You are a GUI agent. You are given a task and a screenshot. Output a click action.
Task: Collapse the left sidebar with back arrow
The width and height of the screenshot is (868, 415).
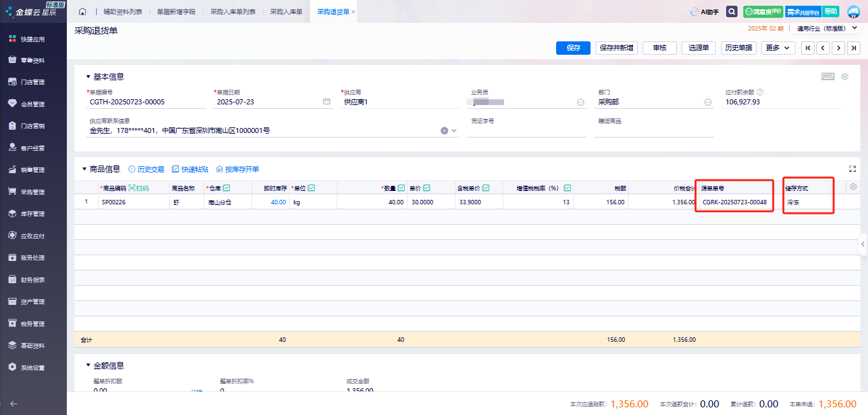coord(13,404)
